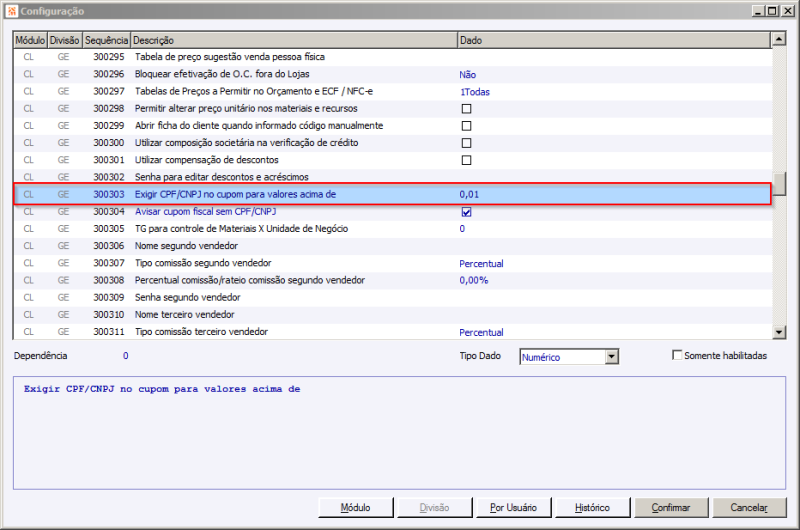Open the Histórico button

(592, 508)
